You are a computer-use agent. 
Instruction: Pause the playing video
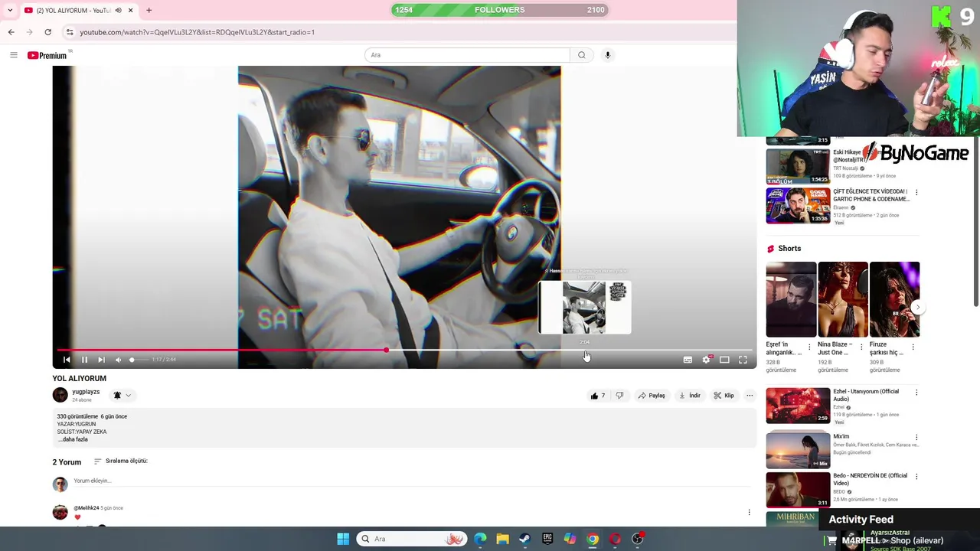point(84,360)
